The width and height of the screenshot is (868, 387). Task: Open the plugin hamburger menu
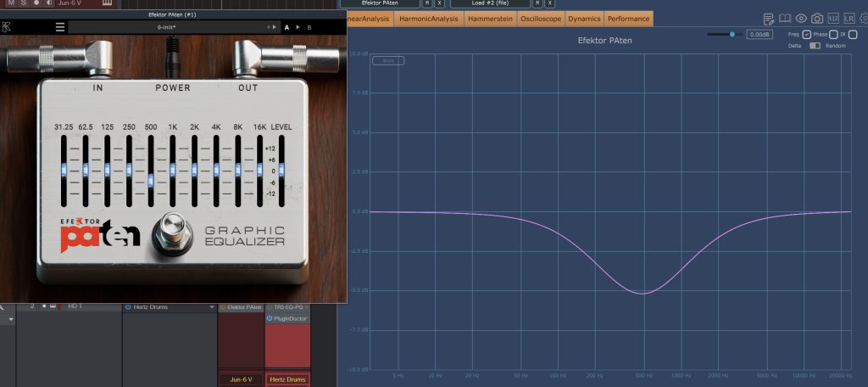pyautogui.click(x=59, y=27)
